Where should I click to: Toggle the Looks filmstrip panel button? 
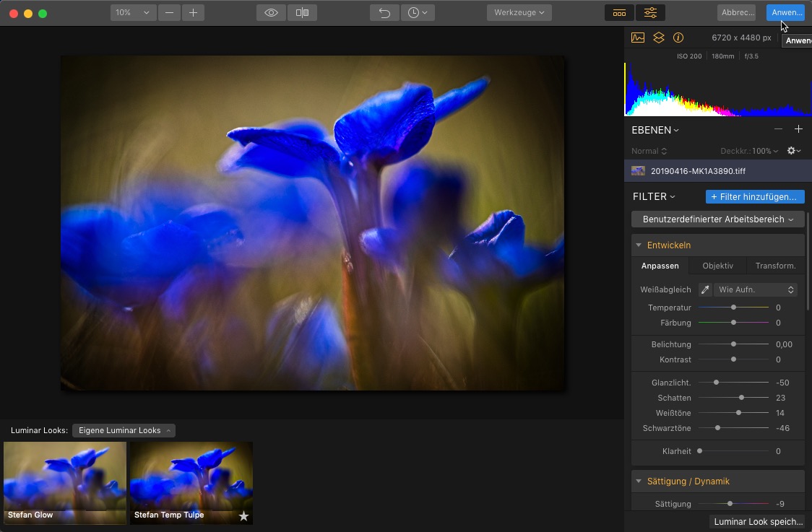pos(619,13)
